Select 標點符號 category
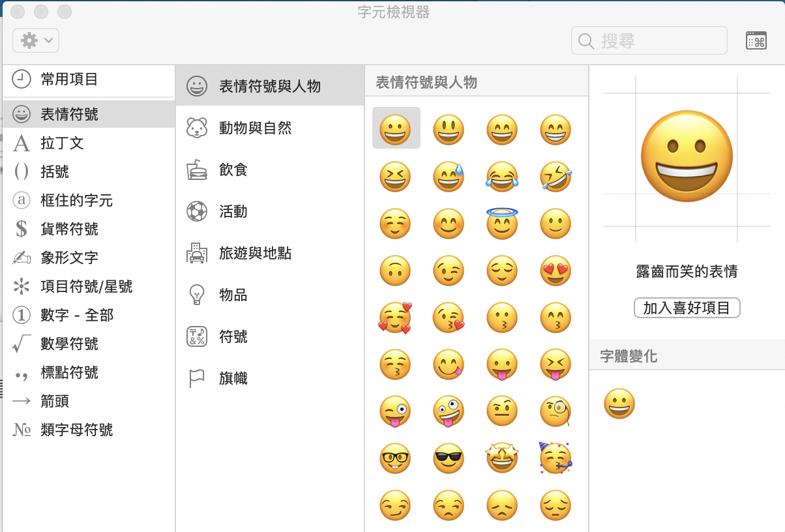785x532 pixels. click(89, 372)
